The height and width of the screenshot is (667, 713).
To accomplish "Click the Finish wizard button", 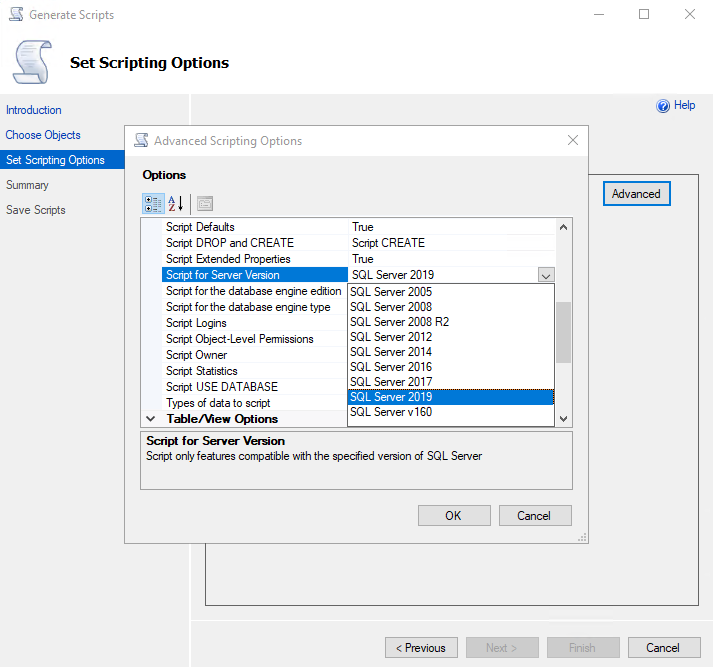I will tap(583, 647).
